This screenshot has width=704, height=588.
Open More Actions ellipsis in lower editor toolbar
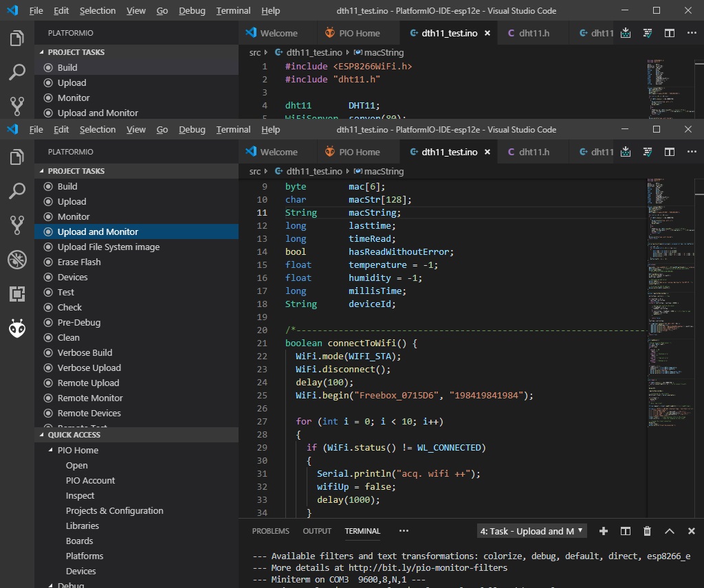pyautogui.click(x=692, y=152)
